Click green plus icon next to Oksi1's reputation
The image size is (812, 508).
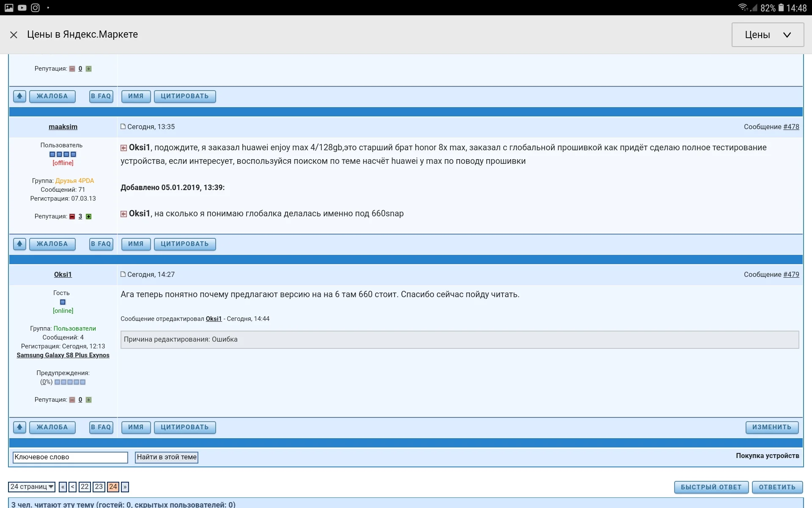click(x=88, y=399)
